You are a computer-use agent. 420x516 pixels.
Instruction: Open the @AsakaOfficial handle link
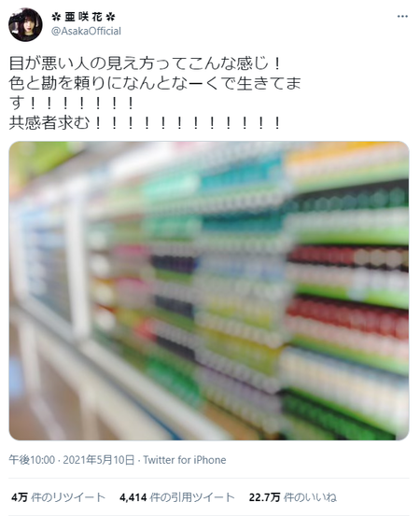point(86,32)
